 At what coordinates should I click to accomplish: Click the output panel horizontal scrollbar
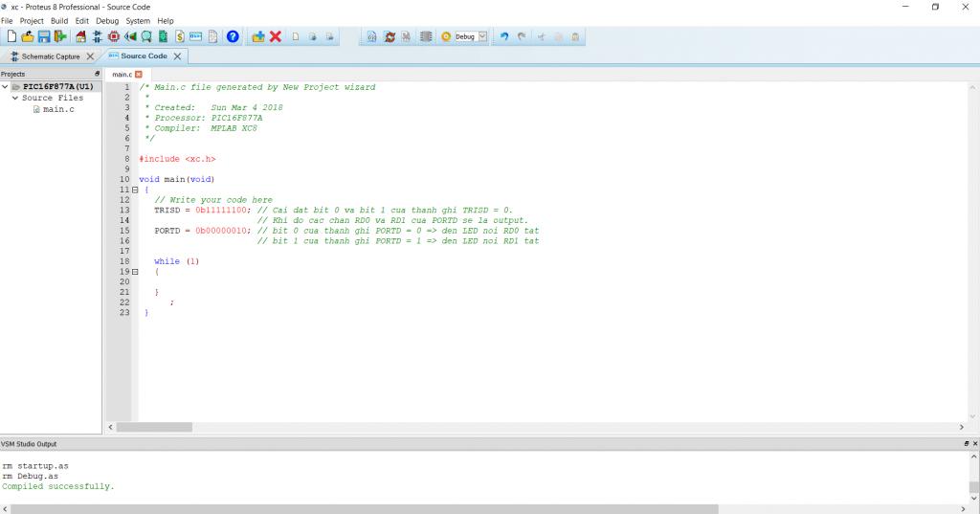[x=365, y=509]
